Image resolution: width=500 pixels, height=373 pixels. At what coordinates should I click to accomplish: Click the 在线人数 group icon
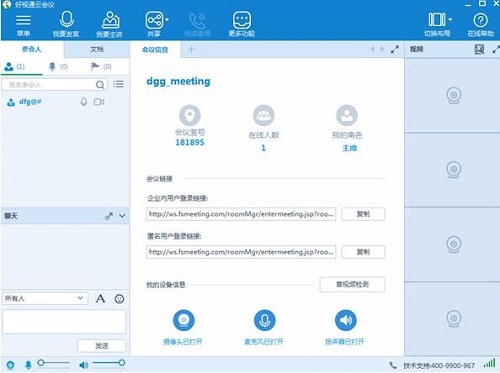[264, 115]
